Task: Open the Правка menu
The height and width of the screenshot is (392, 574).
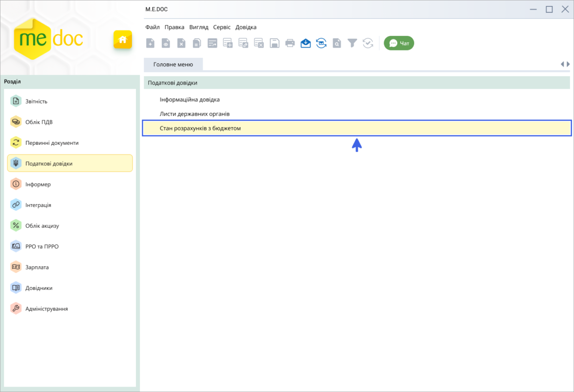Action: [174, 27]
